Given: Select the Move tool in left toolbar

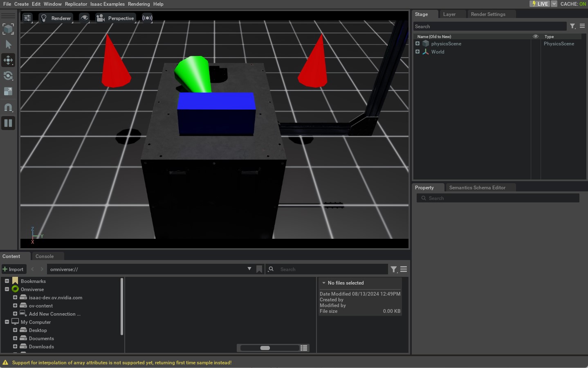Looking at the screenshot, I should click(x=8, y=60).
